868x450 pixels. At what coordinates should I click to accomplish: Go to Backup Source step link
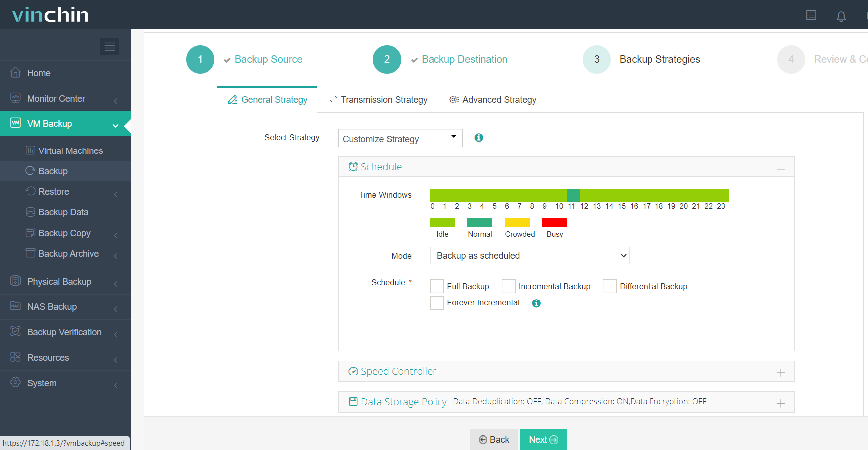pyautogui.click(x=268, y=59)
